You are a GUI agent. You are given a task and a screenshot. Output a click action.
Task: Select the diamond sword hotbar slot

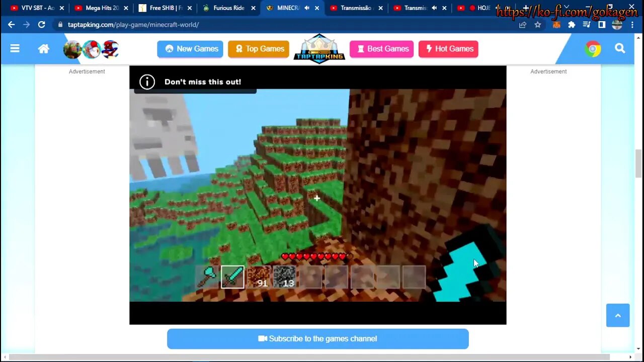232,277
